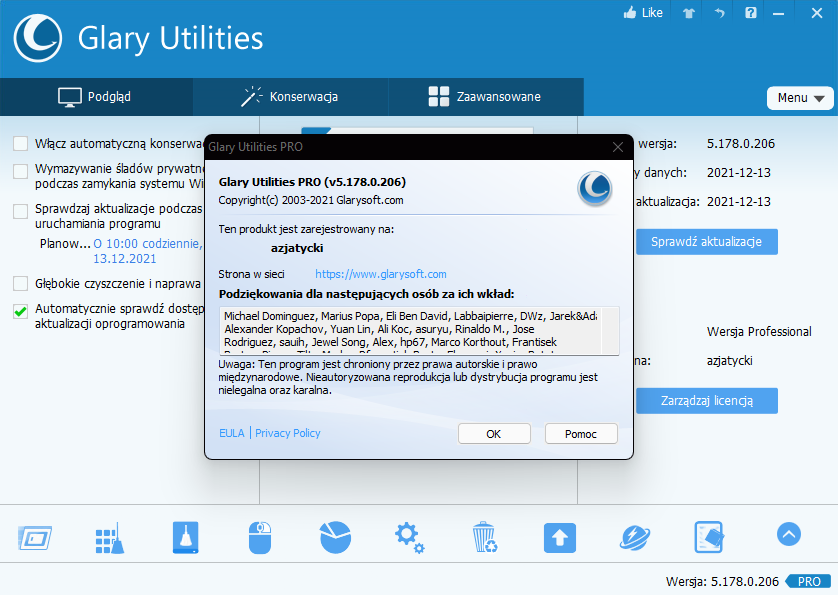Open the Disk Cleaner bottom icon
Screen dimensions: 838x595
[185, 537]
